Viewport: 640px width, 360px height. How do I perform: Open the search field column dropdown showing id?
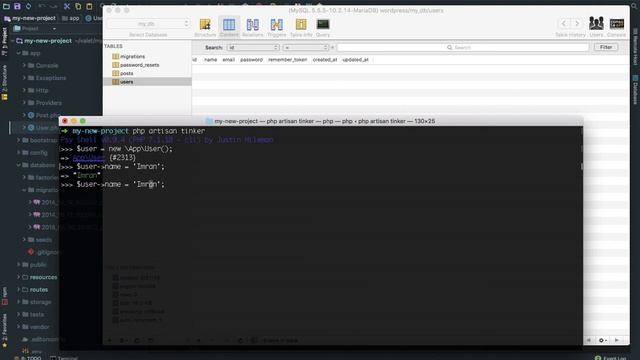pos(253,48)
